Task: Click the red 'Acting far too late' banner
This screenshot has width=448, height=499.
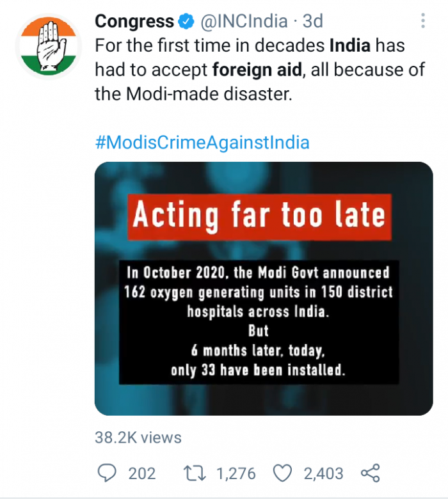Action: [x=259, y=217]
